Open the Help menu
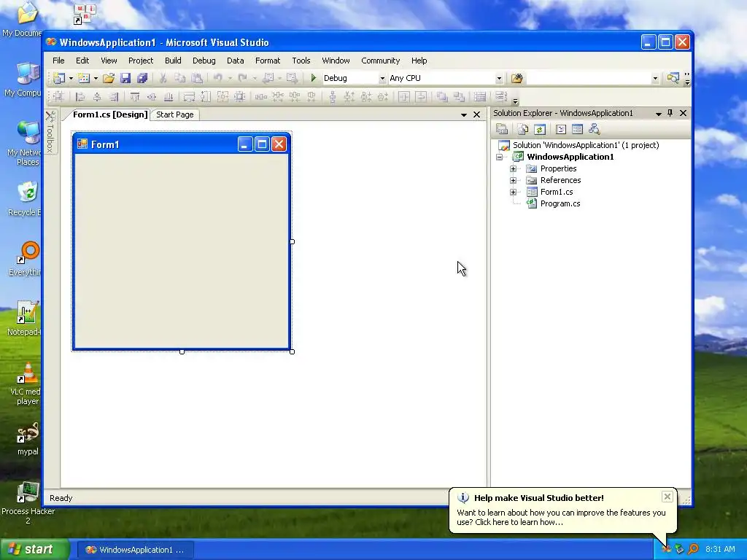Image resolution: width=747 pixels, height=560 pixels. coord(419,61)
